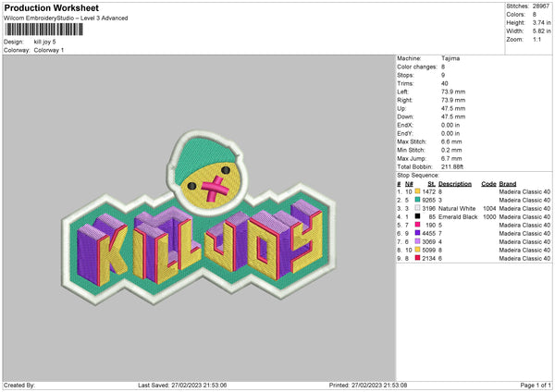555x392 pixels.
Task: Click the Zoom value 1:1
Action: [536, 39]
